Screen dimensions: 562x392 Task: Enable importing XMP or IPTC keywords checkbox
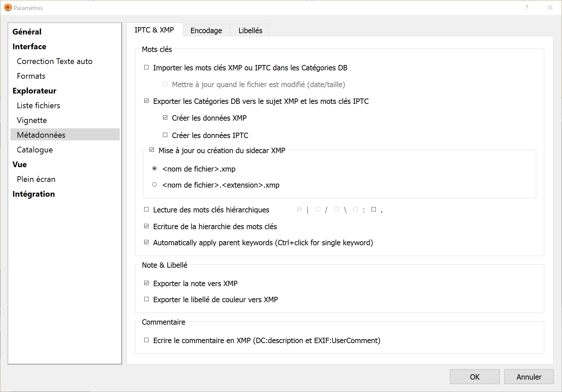coord(147,67)
